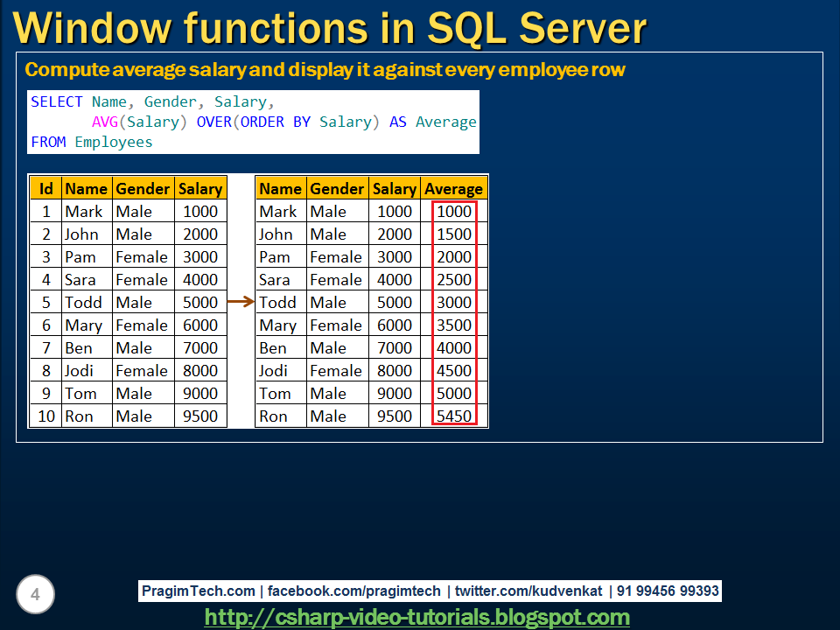Click the 9500 salary value for Ron
Viewport: 840px width, 630px height.
(200, 416)
